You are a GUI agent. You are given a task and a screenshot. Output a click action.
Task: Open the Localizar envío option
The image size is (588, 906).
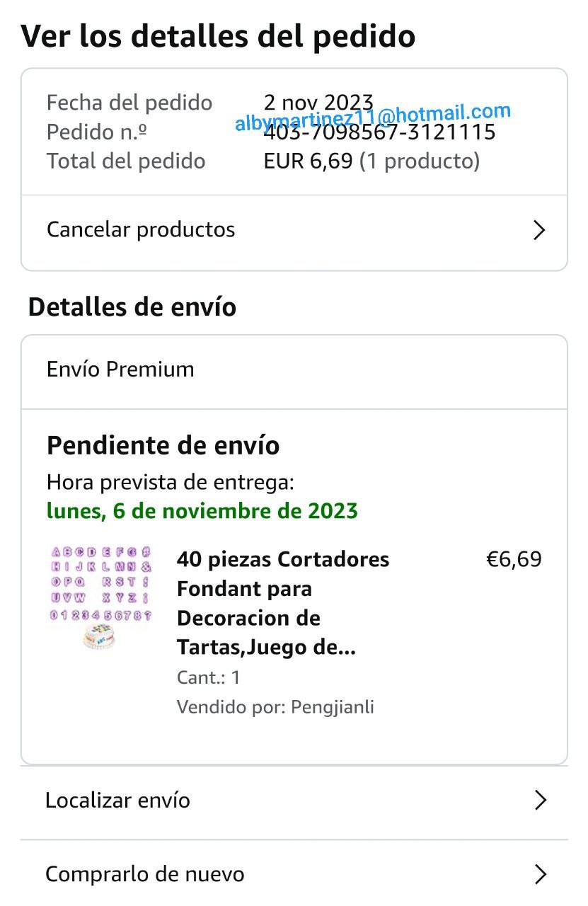click(117, 801)
